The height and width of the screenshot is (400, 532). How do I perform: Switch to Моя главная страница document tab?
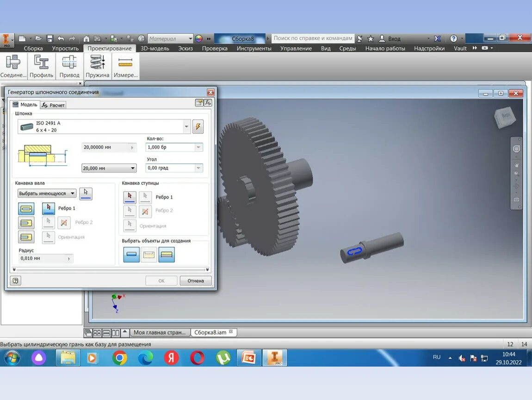coord(160,332)
